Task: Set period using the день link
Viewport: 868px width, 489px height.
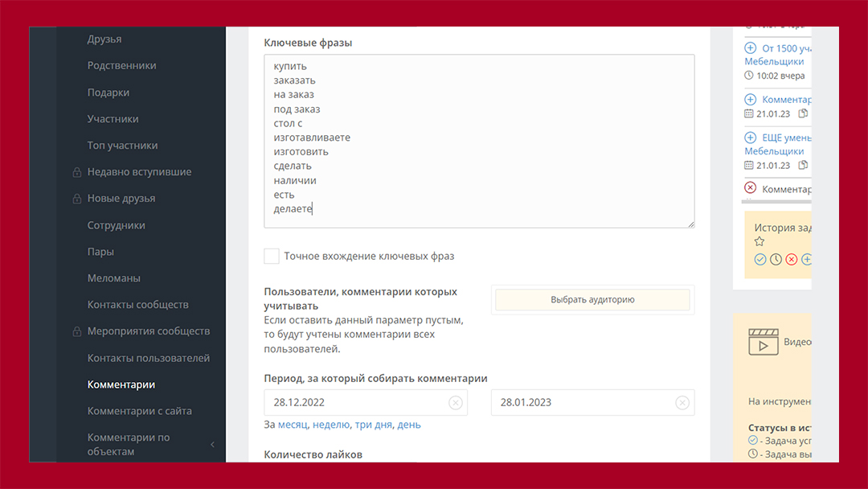Action: [x=409, y=425]
